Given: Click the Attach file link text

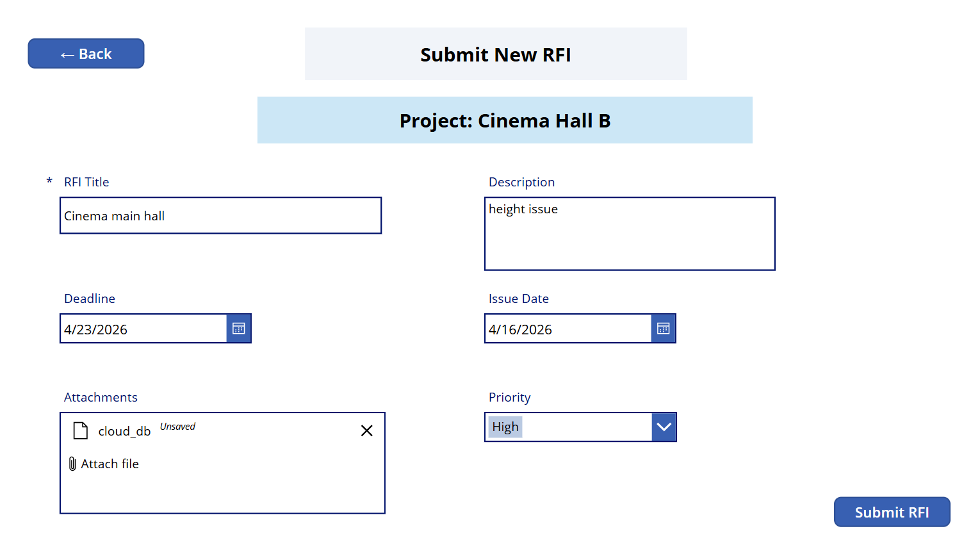Looking at the screenshot, I should point(110,463).
